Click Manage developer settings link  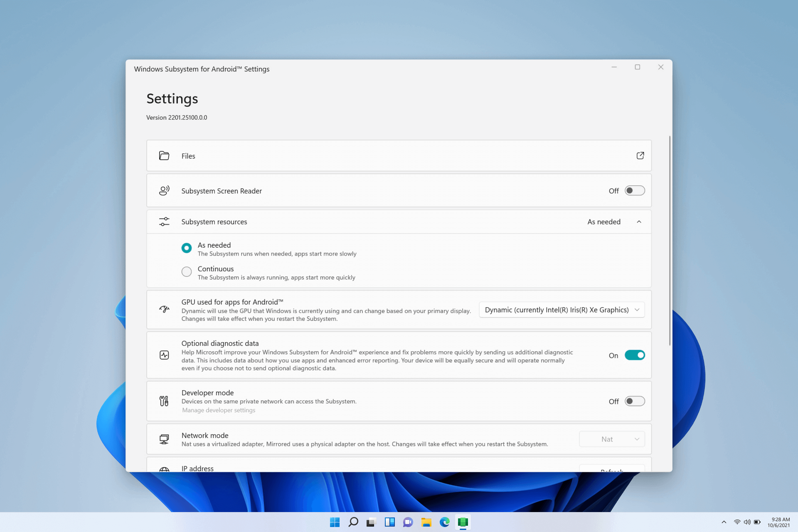[219, 410]
